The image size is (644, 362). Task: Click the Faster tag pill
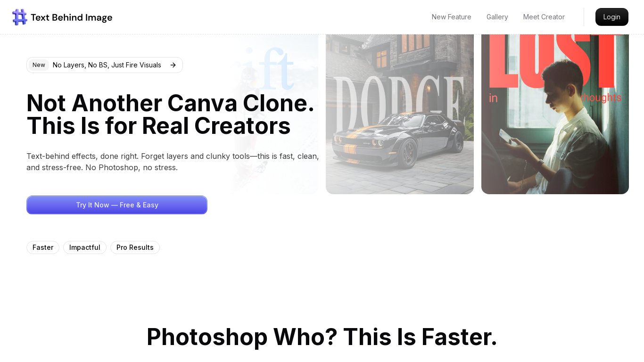pos(43,247)
